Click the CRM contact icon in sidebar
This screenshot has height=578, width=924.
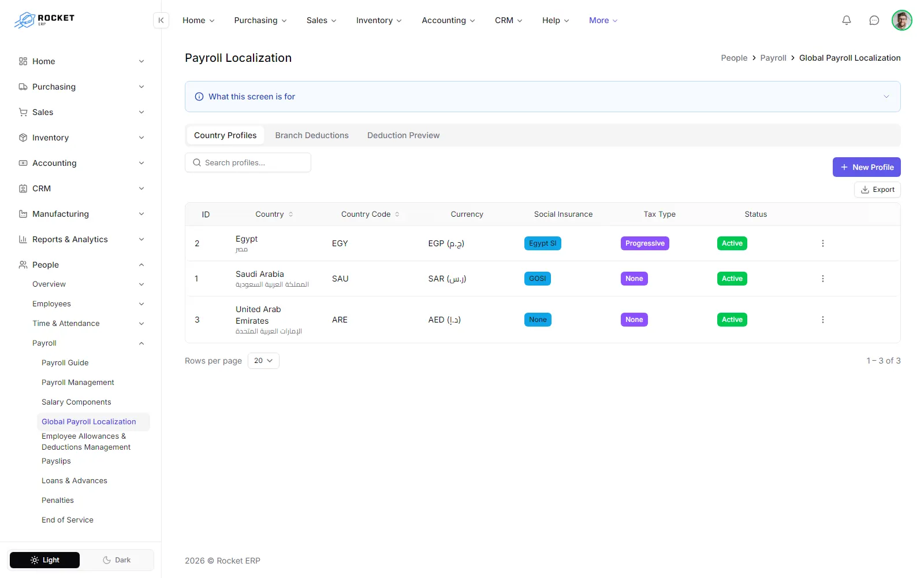pos(23,188)
